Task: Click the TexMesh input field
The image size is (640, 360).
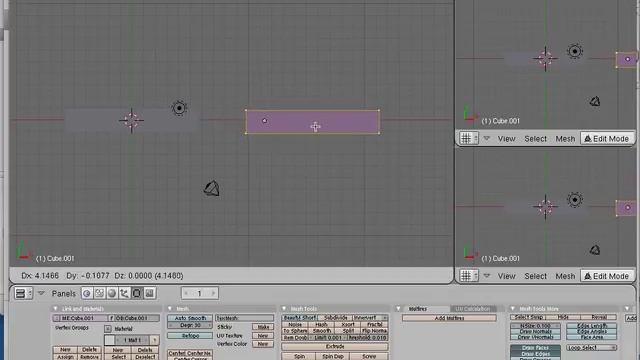Action: [x=244, y=318]
